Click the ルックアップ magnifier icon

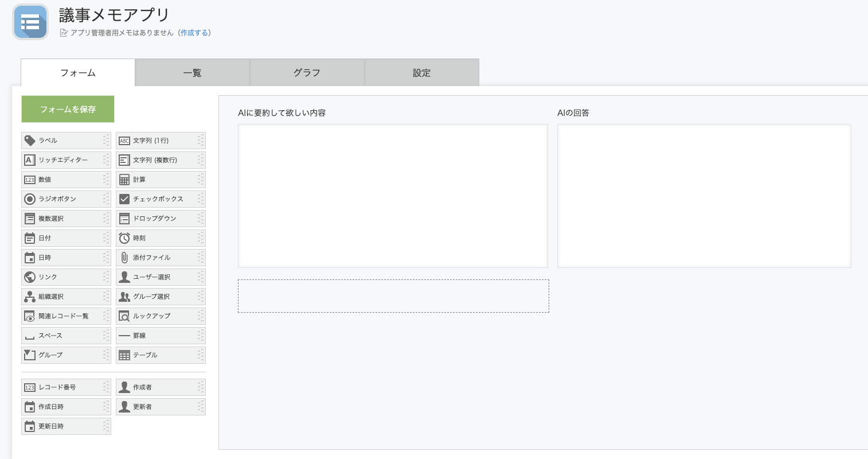[124, 316]
